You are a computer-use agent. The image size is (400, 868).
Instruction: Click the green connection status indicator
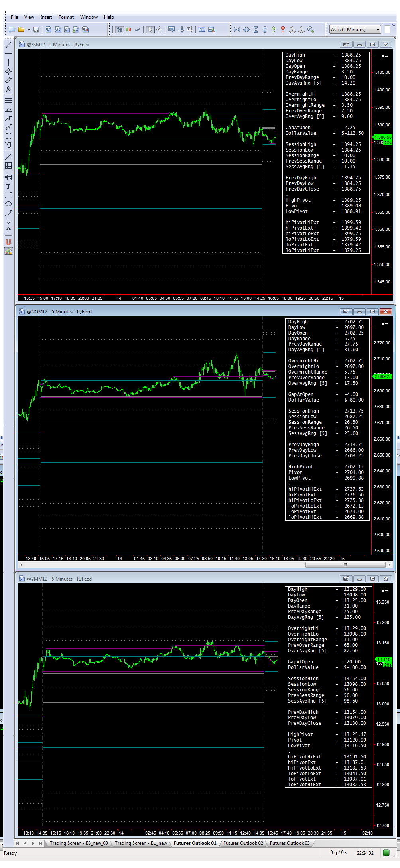tap(386, 852)
